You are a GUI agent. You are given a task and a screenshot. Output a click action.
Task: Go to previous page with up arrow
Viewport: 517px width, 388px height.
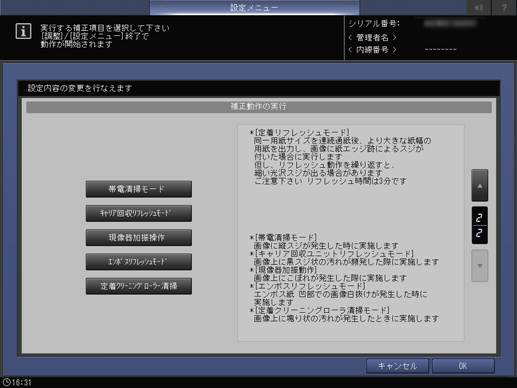pos(480,185)
